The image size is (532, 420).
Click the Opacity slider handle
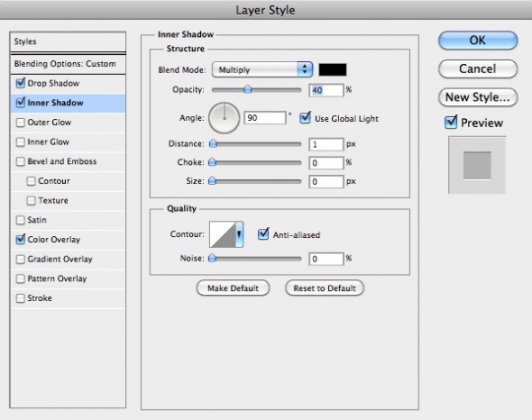tap(248, 89)
